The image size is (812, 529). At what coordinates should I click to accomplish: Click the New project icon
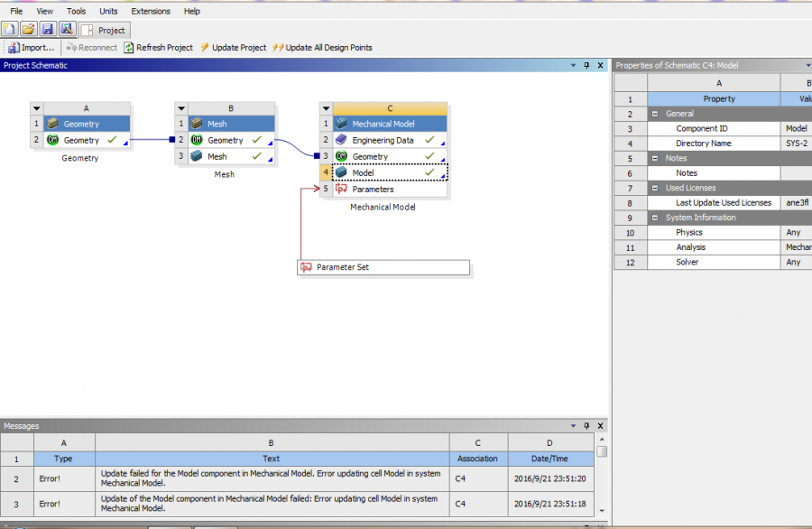pyautogui.click(x=9, y=30)
